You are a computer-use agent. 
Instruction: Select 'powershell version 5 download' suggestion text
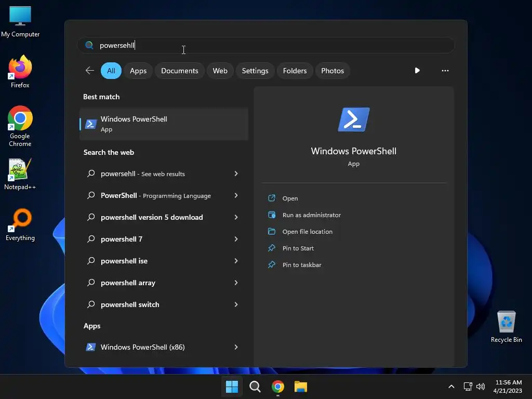(152, 218)
